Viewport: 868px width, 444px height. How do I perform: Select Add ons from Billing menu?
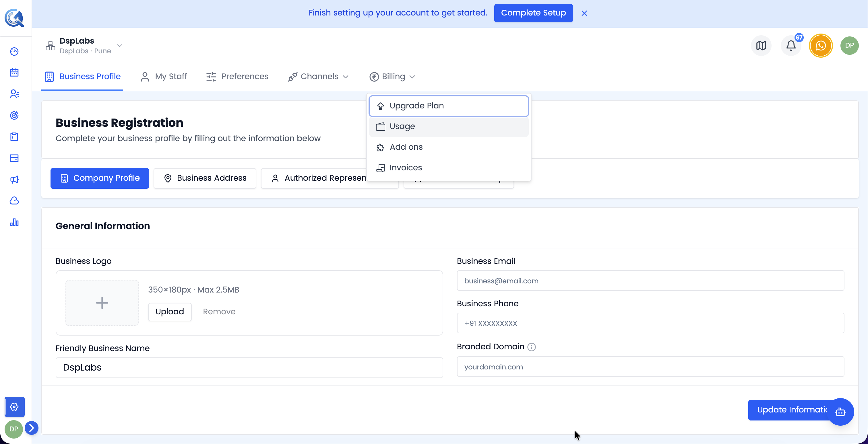point(449,147)
